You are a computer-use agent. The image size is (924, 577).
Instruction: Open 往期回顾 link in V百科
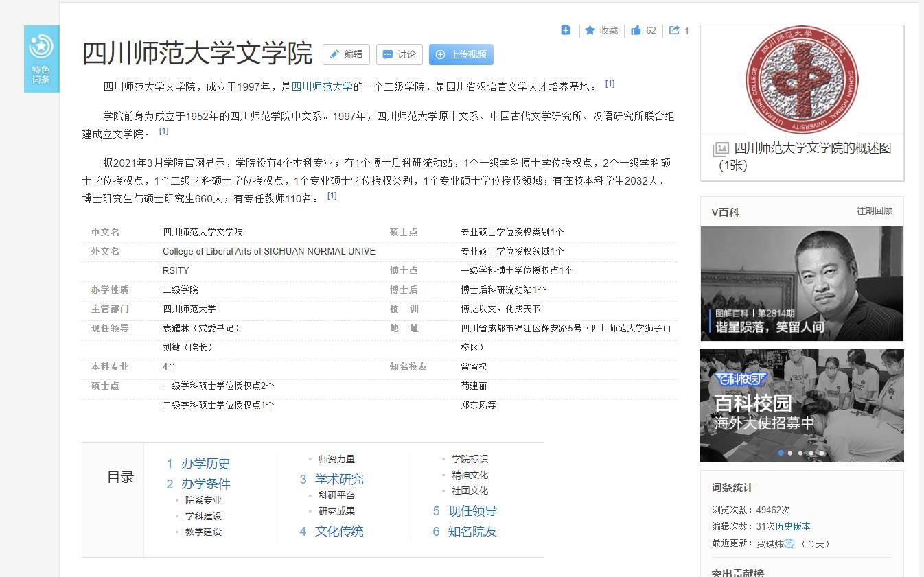point(875,211)
